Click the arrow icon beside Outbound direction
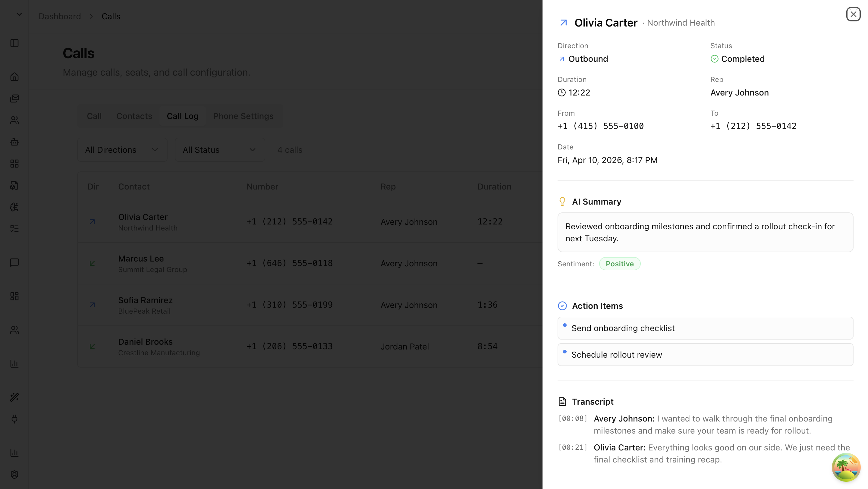This screenshot has width=868, height=489. click(561, 59)
